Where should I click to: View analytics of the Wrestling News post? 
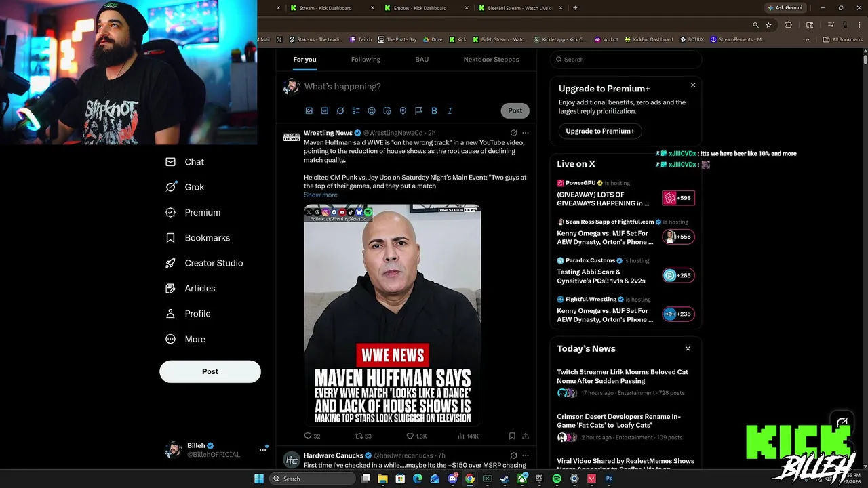(x=468, y=436)
